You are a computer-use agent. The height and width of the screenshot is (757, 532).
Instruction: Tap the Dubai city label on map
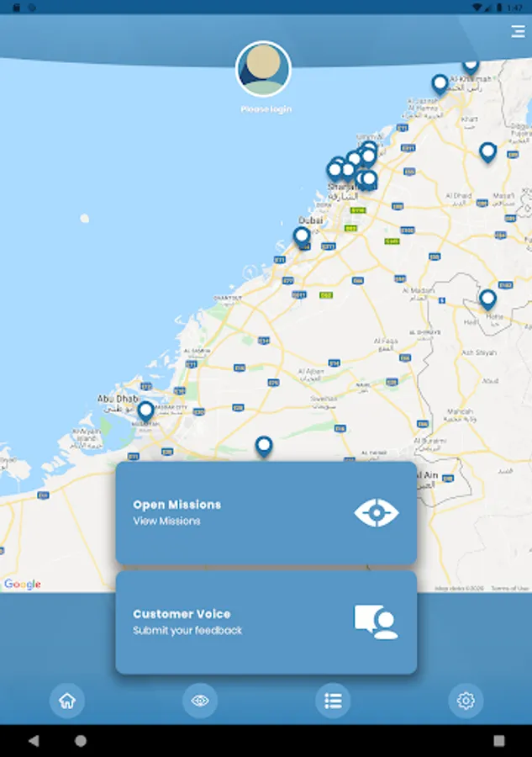[311, 220]
